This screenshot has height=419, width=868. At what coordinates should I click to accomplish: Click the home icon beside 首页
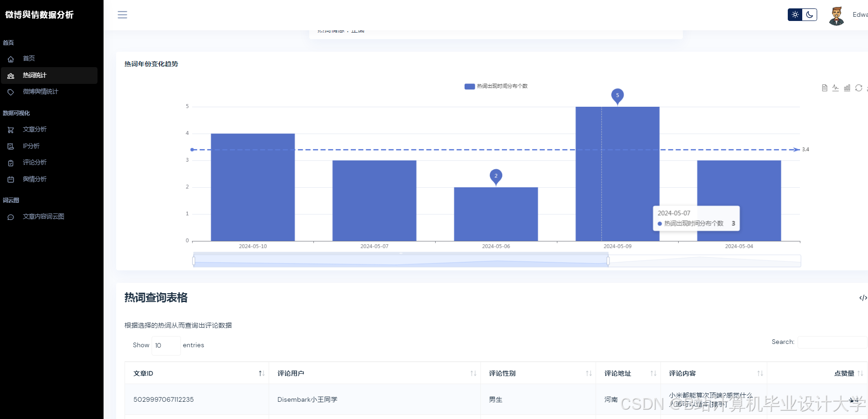coord(11,59)
